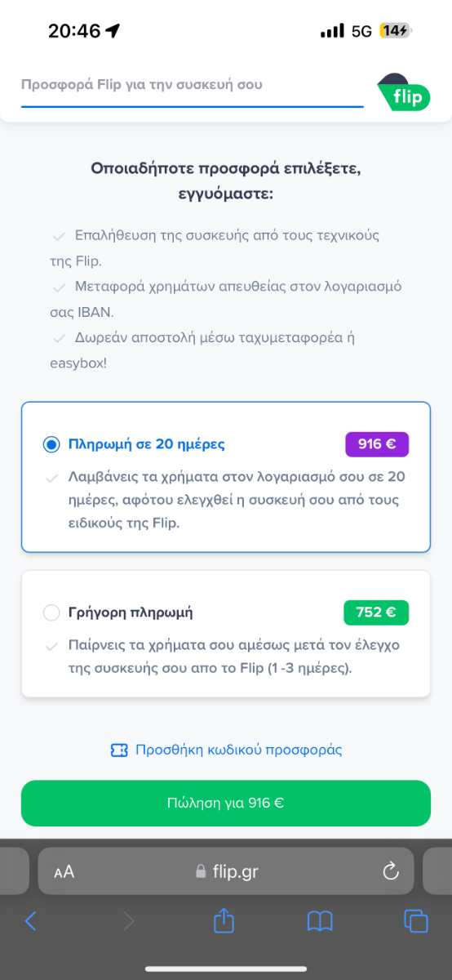
Task: Tap the coupon ticket icon
Action: coord(119,750)
